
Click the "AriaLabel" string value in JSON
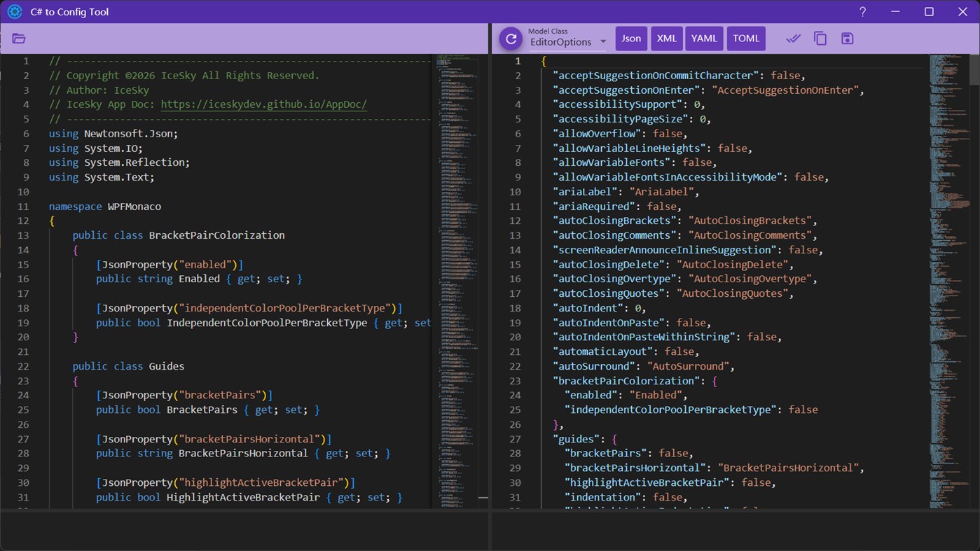pyautogui.click(x=661, y=192)
